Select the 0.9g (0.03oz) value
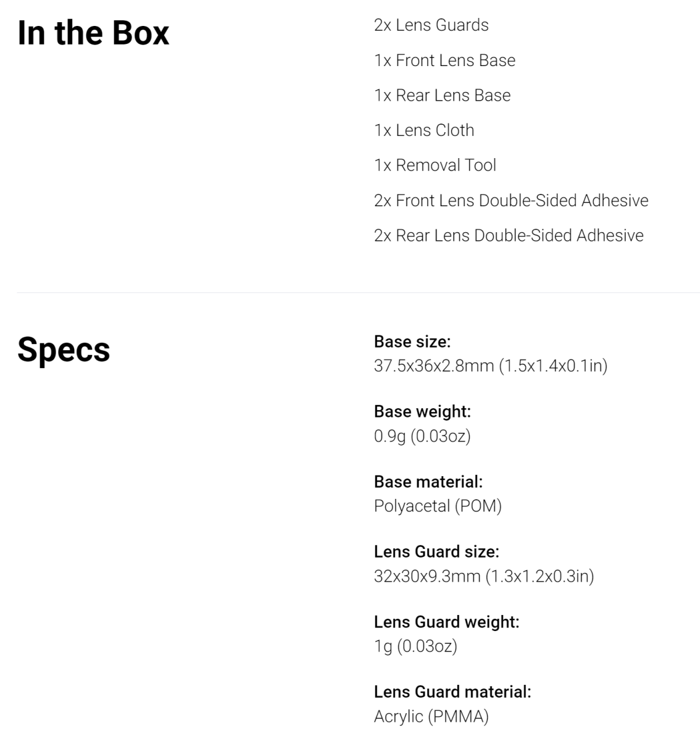The width and height of the screenshot is (700, 741). click(422, 437)
